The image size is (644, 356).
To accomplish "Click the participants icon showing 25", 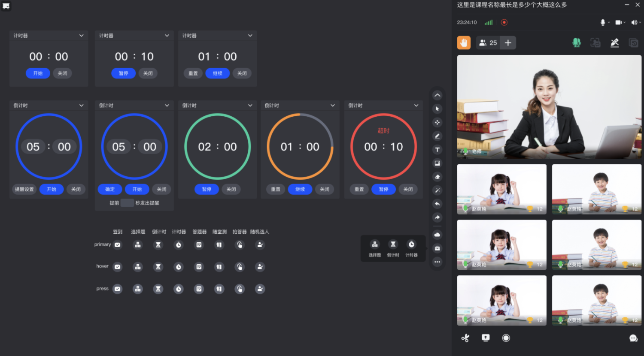I will [488, 43].
